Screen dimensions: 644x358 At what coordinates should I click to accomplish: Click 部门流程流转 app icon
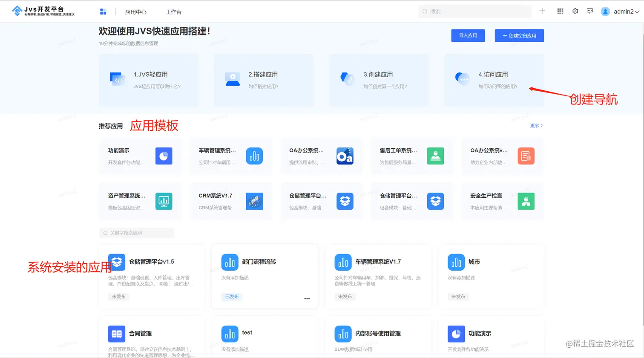pos(230,263)
